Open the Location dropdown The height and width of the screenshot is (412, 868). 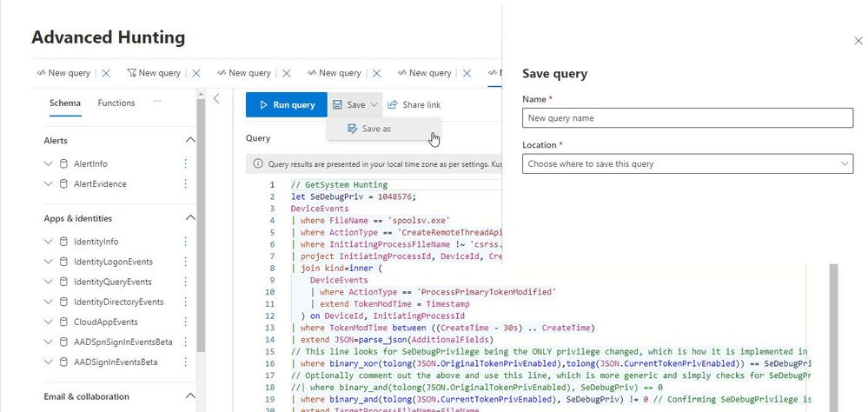pyautogui.click(x=687, y=164)
